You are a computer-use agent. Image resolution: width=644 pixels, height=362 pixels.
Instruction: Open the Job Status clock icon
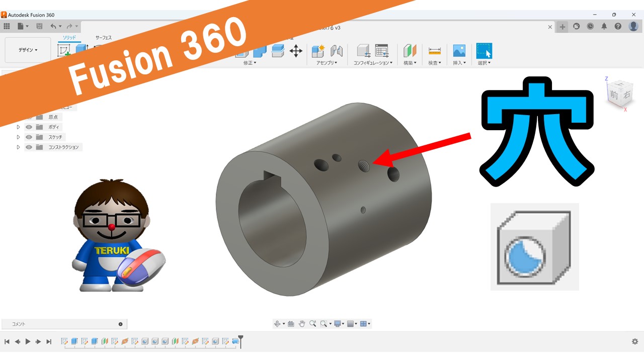coord(590,26)
